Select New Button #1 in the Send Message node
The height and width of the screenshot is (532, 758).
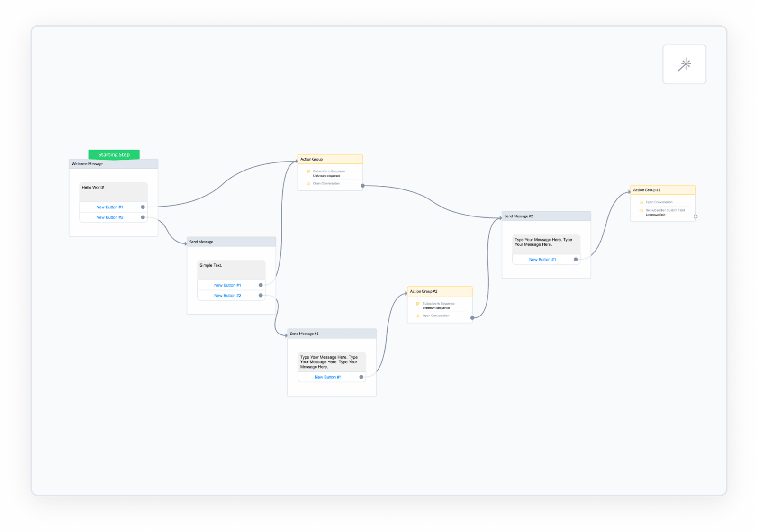(x=228, y=285)
